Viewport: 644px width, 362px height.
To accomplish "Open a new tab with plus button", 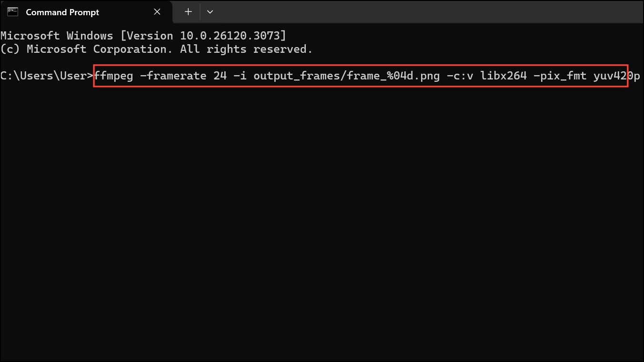I will click(188, 12).
